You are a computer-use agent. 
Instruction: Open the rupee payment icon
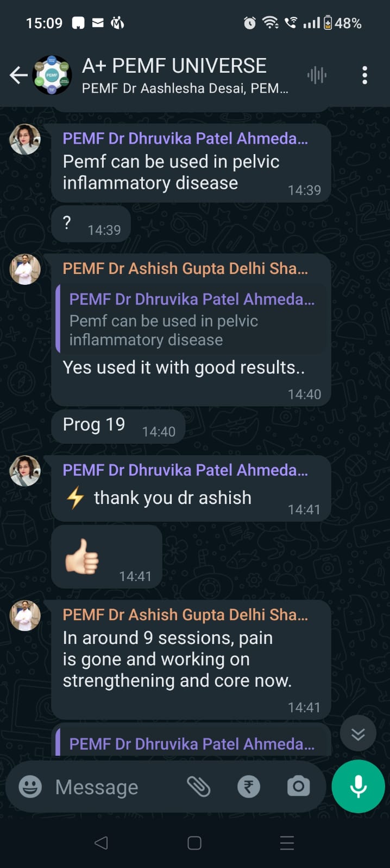point(249,786)
